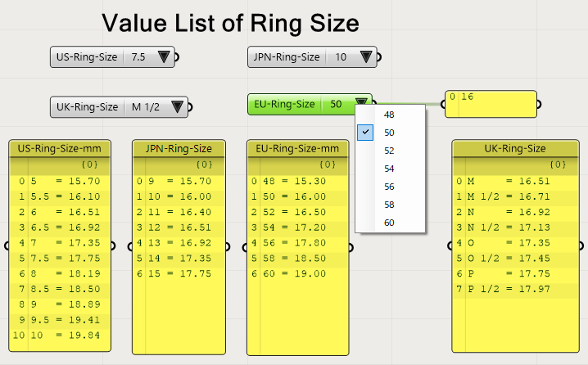This screenshot has height=365, width=588.
Task: Select 58 from the dropdown list
Action: click(x=389, y=205)
